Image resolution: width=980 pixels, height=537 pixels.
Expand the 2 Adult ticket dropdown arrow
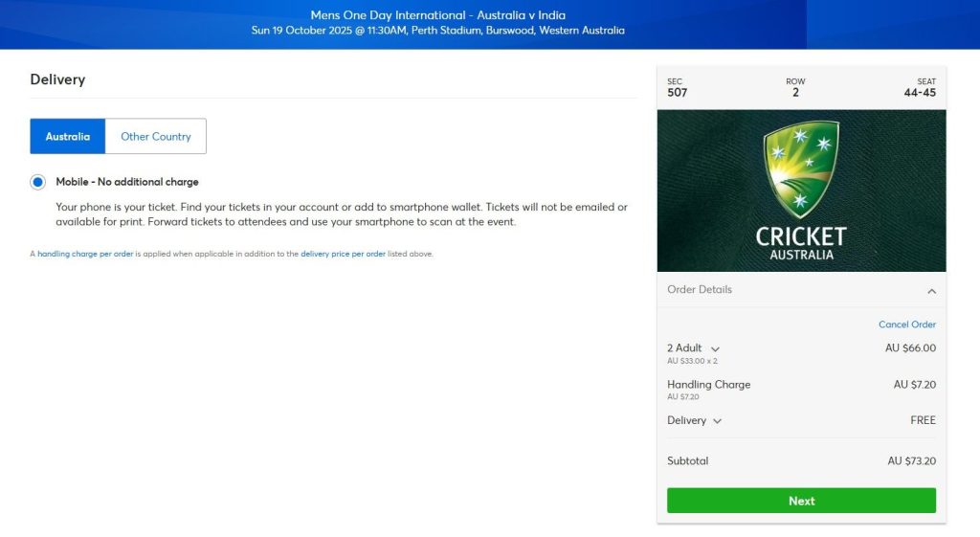(715, 348)
